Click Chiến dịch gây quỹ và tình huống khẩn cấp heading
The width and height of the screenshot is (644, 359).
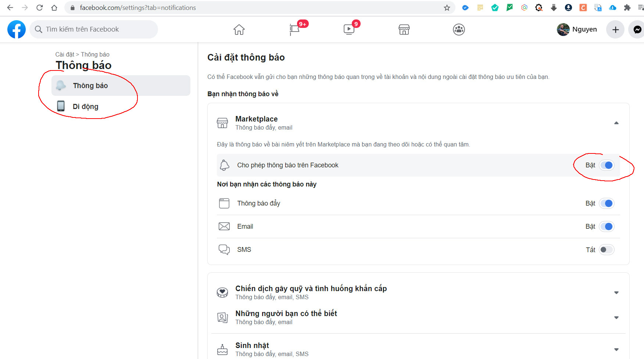click(x=311, y=289)
